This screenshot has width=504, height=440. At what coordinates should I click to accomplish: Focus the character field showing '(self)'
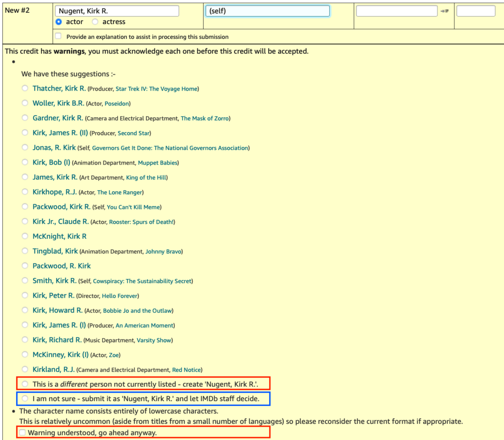pos(267,11)
